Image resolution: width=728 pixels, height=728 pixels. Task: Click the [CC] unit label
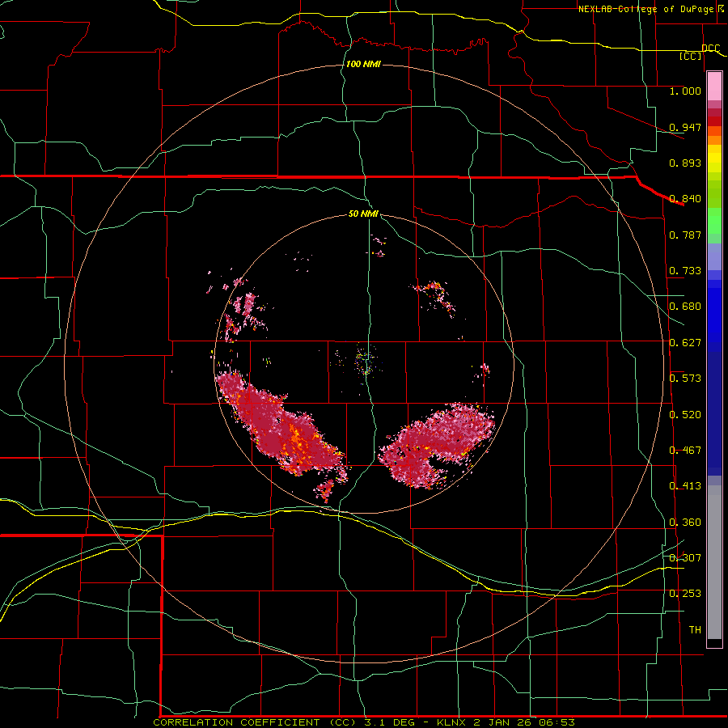tap(691, 56)
